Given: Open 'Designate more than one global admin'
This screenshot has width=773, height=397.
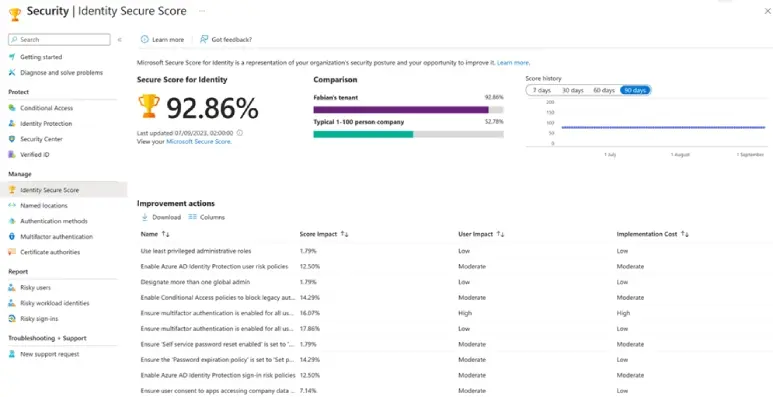Looking at the screenshot, I should pos(195,282).
